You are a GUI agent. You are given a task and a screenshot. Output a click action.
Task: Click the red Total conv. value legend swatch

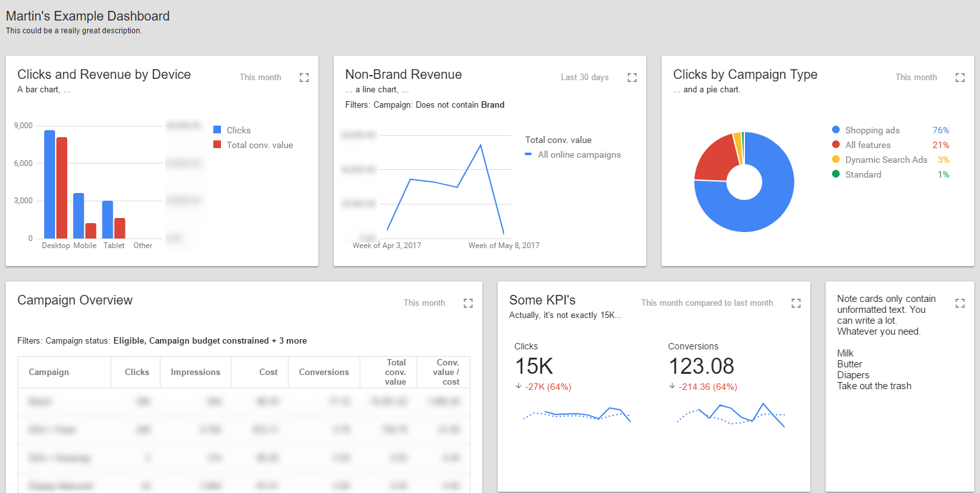pyautogui.click(x=217, y=145)
